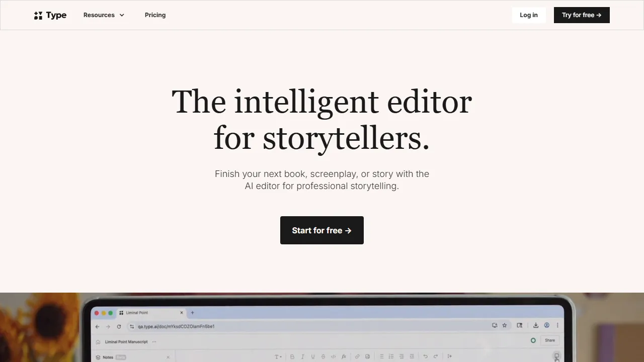
Task: Click the browser back arrow in demo
Action: [x=97, y=326]
